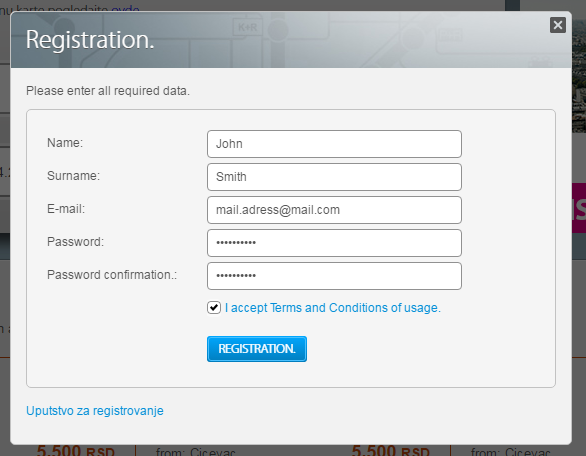Click the Name: label
This screenshot has height=456, width=586.
click(x=65, y=143)
